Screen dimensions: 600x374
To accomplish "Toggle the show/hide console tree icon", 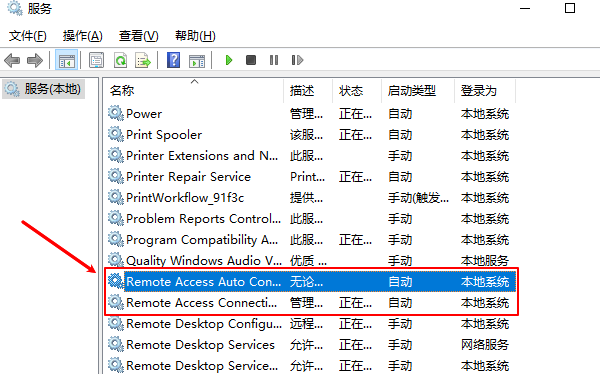I will point(67,60).
